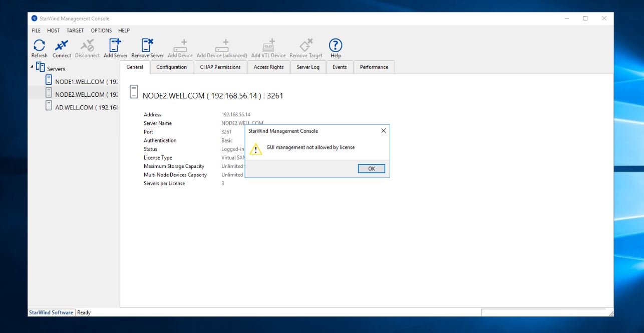Click the NODE2.WELL.COM heading text
The height and width of the screenshot is (333, 644).
point(213,95)
